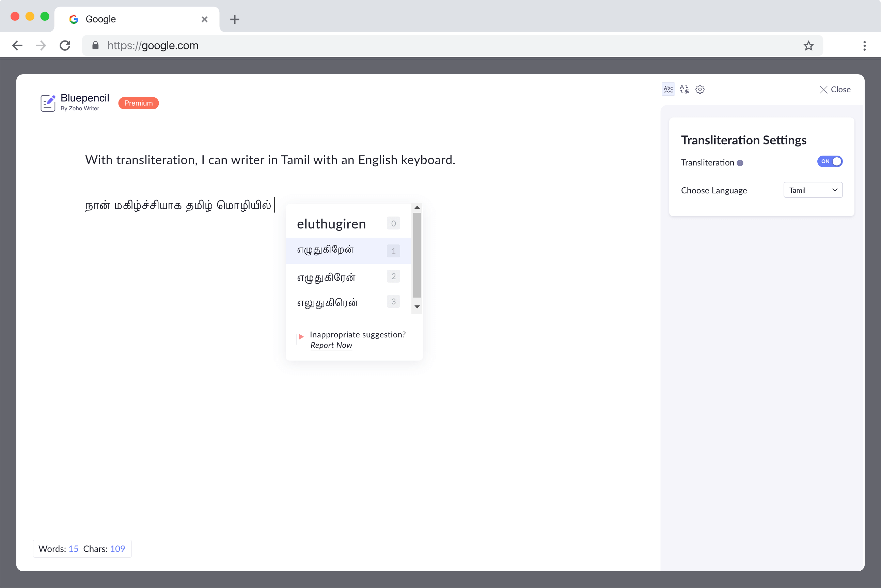881x588 pixels.
Task: Open browser three-dot menu
Action: (865, 46)
